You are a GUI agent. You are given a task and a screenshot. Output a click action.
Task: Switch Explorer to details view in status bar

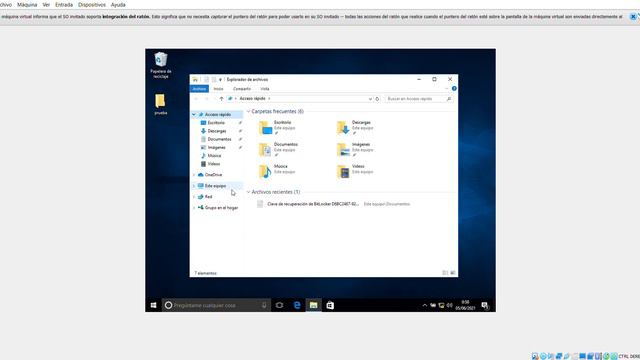(445, 273)
